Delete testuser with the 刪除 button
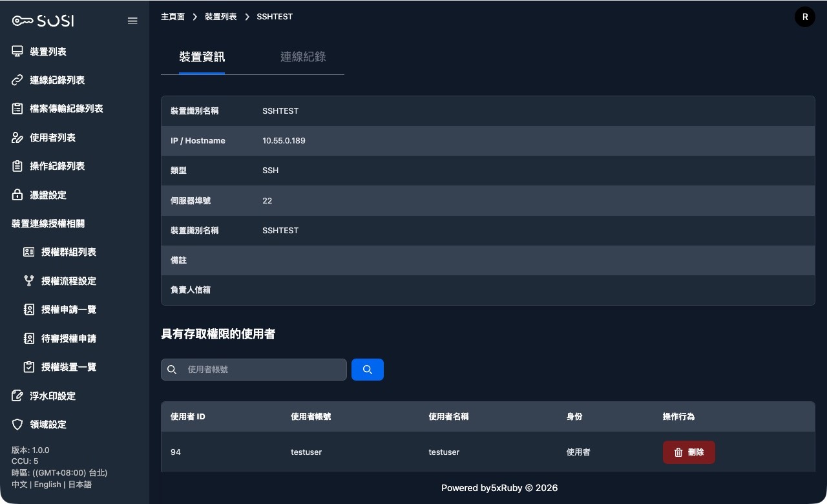Screen dimensions: 827x504 coord(689,452)
